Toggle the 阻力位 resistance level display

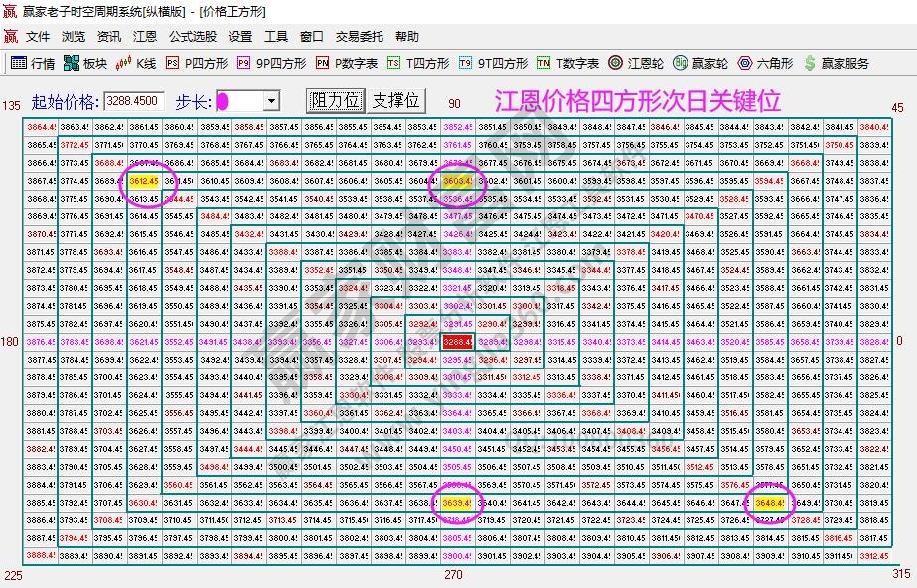point(334,98)
